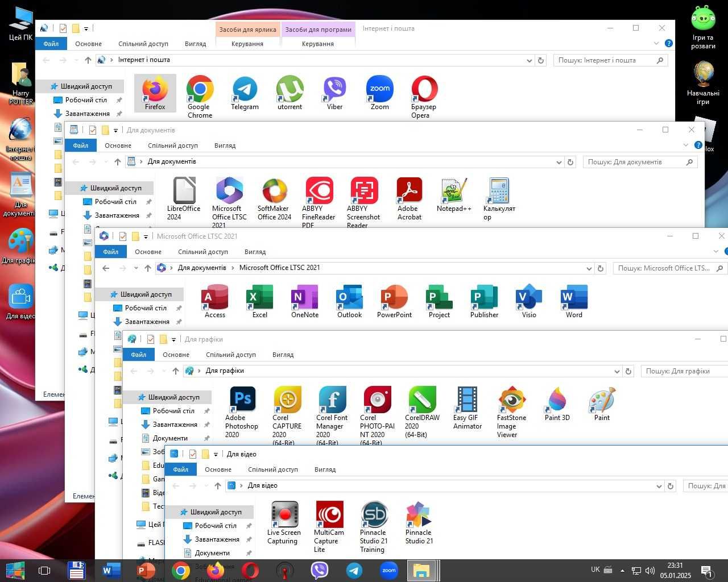Image resolution: width=728 pixels, height=582 pixels.
Task: Launch CorelDRAW 2020 (64-Bit)
Action: pos(422,411)
